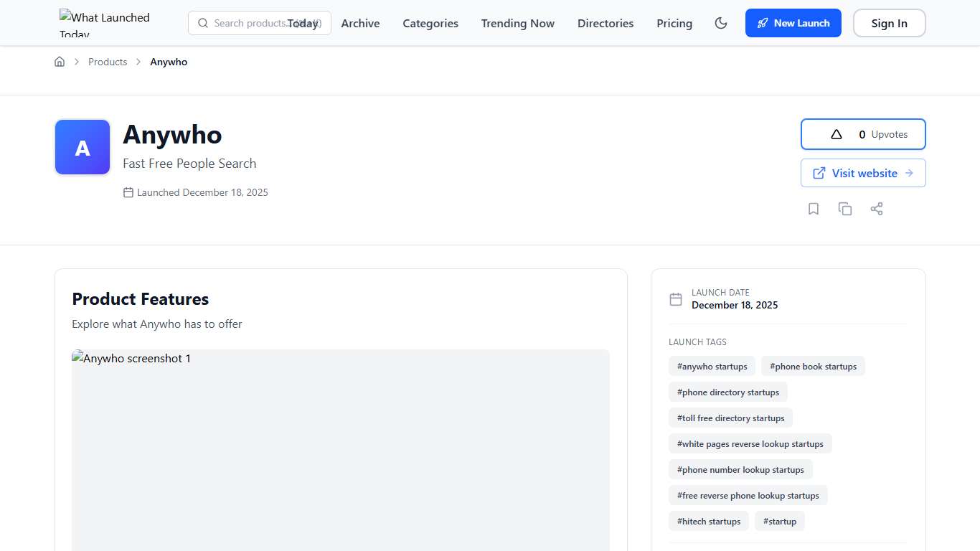Open the Products breadcrumb link
This screenshot has width=980, height=551.
pyautogui.click(x=108, y=62)
